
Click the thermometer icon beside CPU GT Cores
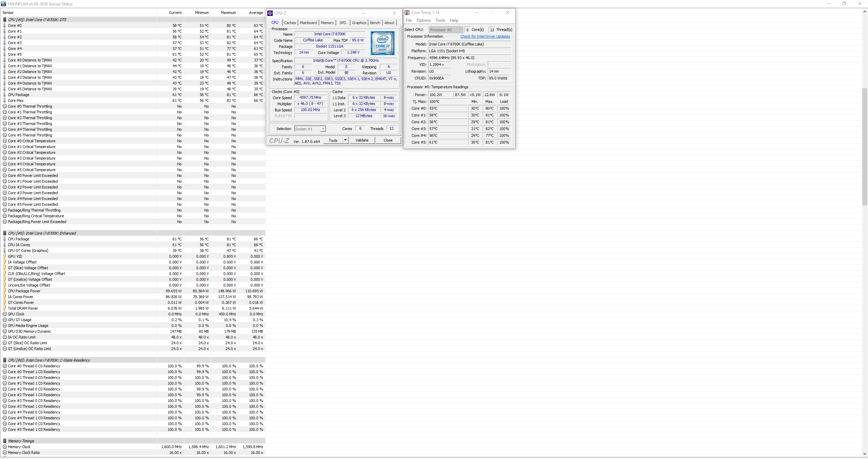pos(5,251)
